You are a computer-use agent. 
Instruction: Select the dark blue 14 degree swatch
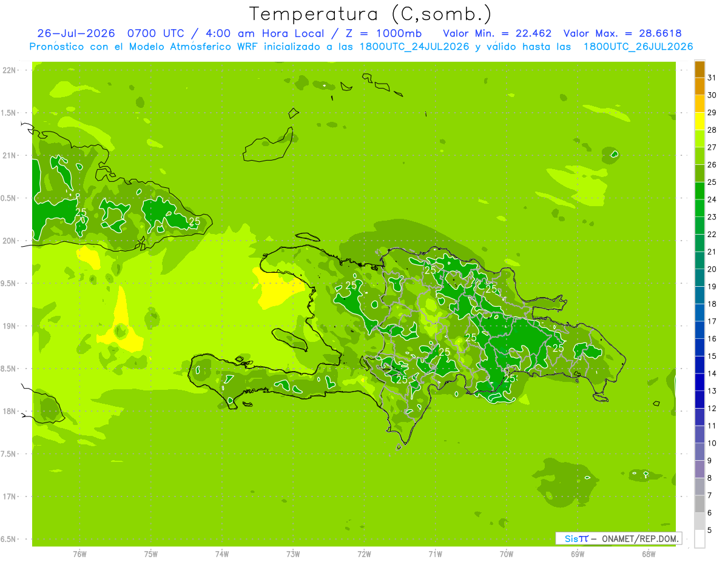pos(699,366)
